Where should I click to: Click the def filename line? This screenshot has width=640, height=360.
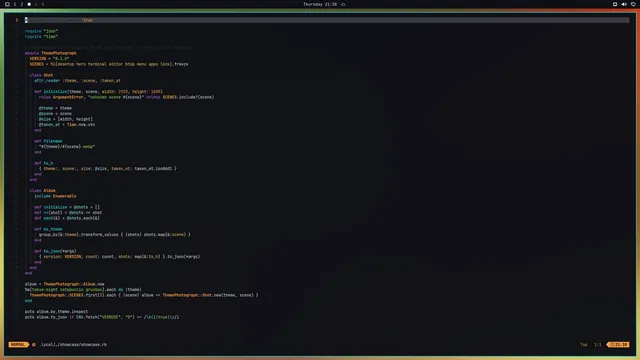(x=48, y=141)
